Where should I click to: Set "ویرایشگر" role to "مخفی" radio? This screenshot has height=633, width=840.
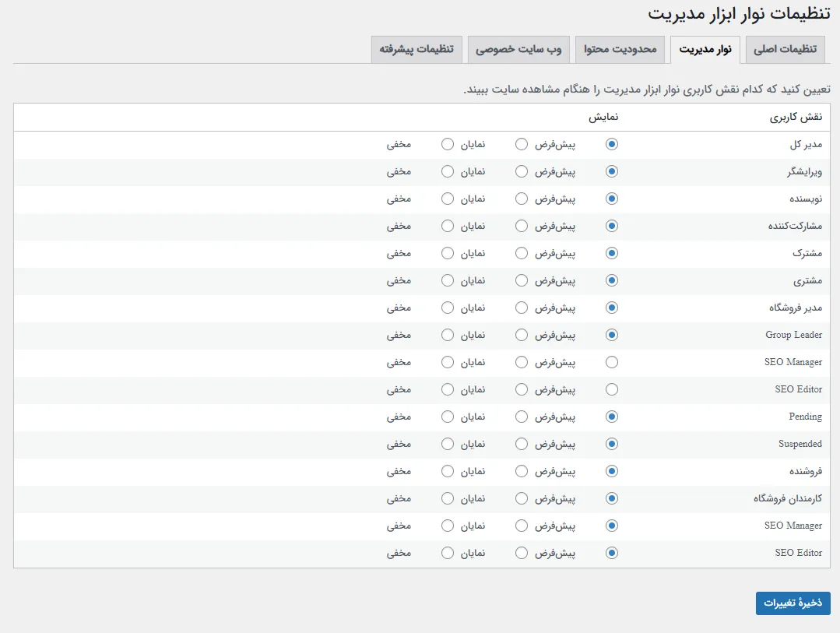pyautogui.click(x=448, y=171)
